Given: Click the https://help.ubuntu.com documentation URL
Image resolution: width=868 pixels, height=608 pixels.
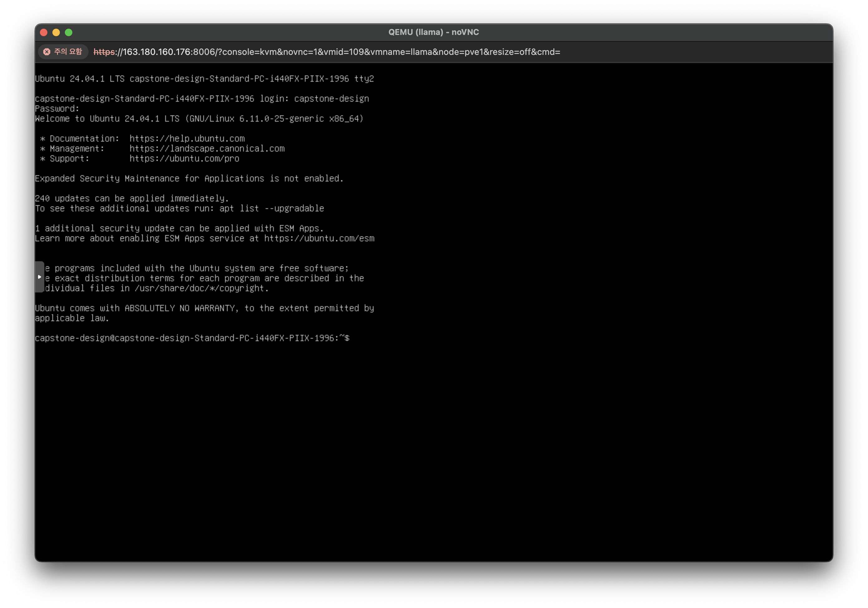Looking at the screenshot, I should click(187, 139).
